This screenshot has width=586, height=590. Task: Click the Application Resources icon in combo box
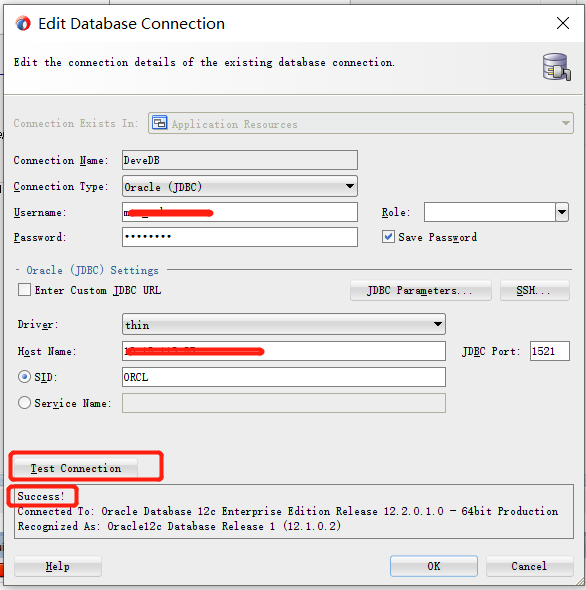click(160, 123)
